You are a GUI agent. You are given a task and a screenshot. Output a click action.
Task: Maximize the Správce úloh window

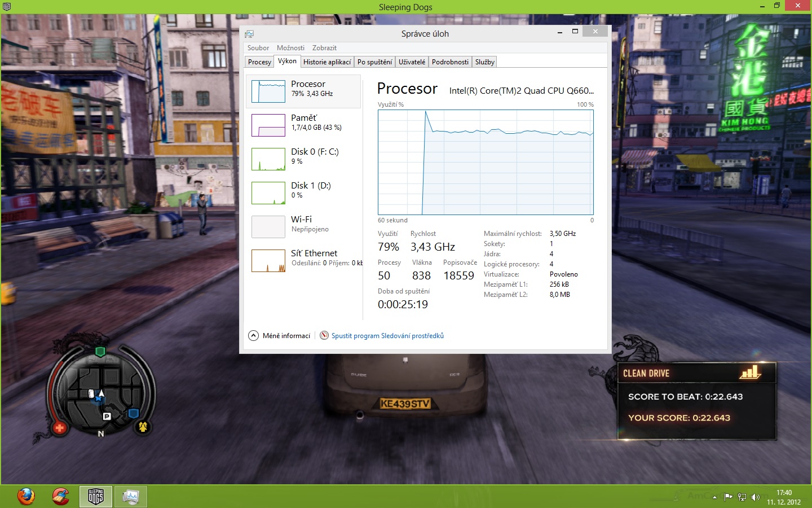pyautogui.click(x=575, y=32)
